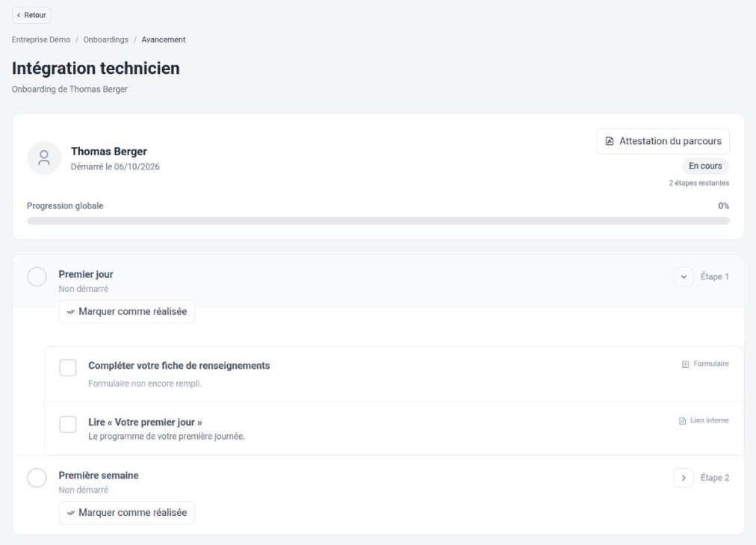
Task: Click the Formulaire type icon
Action: (685, 364)
